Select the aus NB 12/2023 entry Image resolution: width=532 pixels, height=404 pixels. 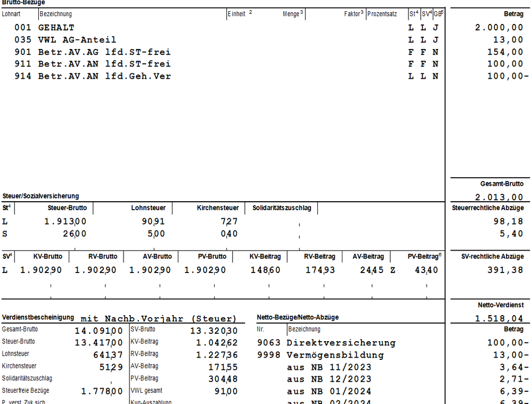point(329,379)
